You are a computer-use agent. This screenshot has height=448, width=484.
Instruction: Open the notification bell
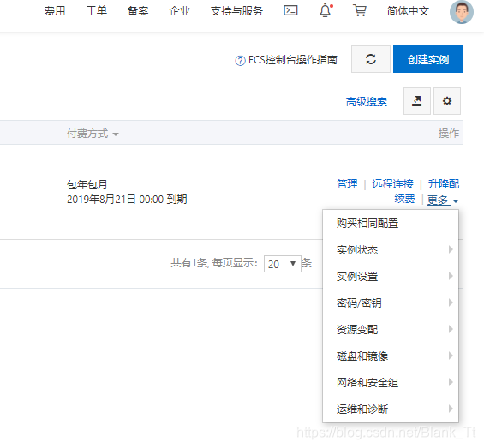(326, 10)
